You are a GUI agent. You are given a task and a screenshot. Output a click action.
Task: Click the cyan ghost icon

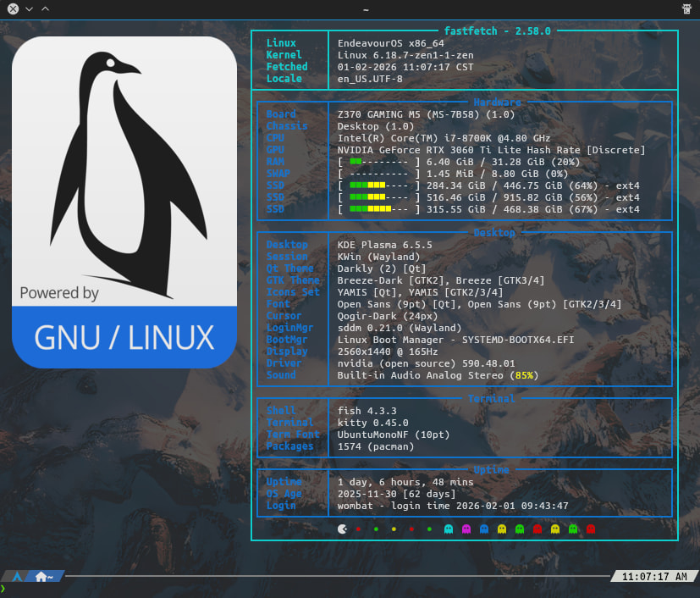[x=448, y=529]
